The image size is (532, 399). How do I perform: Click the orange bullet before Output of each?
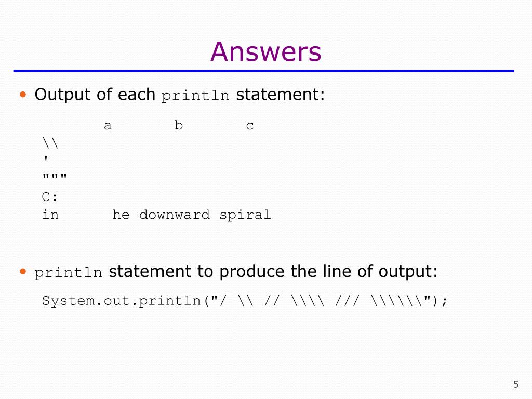(x=23, y=95)
